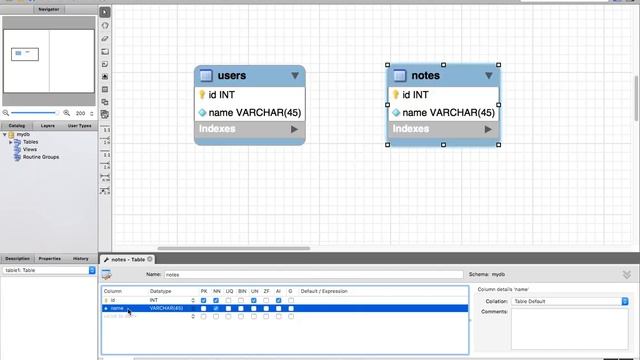Switch to the Properties tab
Image resolution: width=640 pixels, height=360 pixels.
point(50,259)
